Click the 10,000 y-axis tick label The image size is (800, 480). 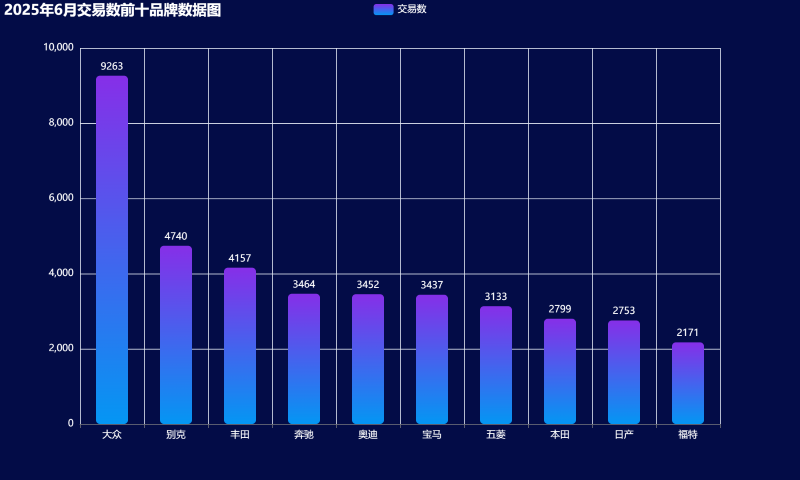[58, 47]
